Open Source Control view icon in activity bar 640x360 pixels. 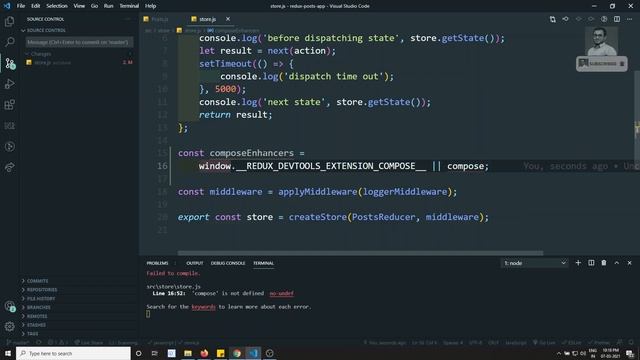[9, 63]
